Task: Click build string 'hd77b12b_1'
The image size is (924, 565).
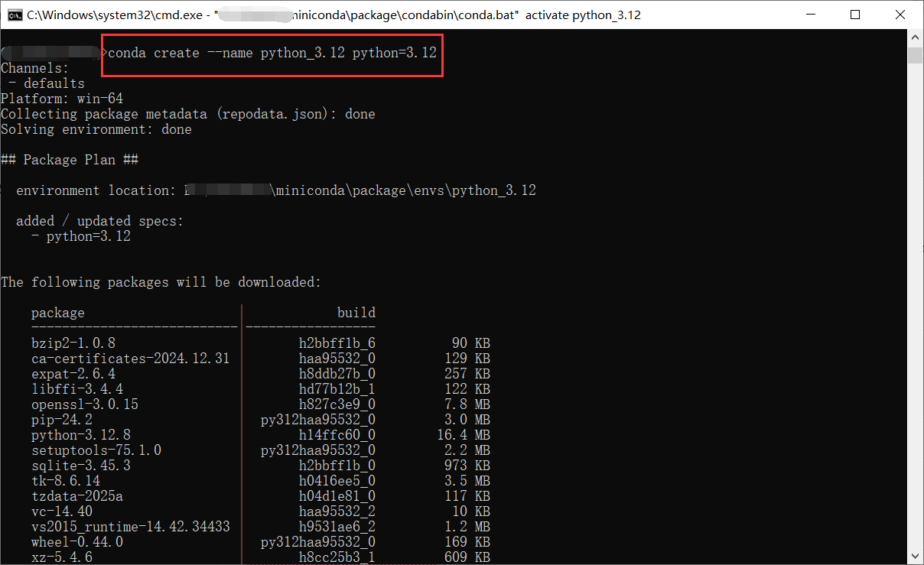Action: (337, 389)
